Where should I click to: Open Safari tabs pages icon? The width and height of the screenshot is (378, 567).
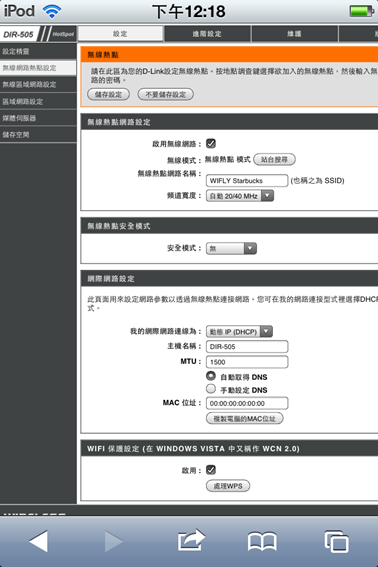[x=336, y=541]
